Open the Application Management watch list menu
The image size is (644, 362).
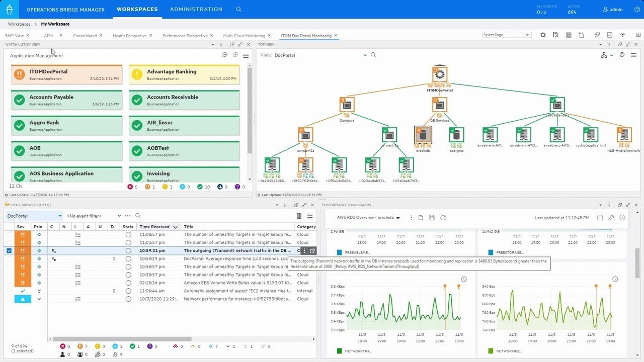(x=246, y=55)
